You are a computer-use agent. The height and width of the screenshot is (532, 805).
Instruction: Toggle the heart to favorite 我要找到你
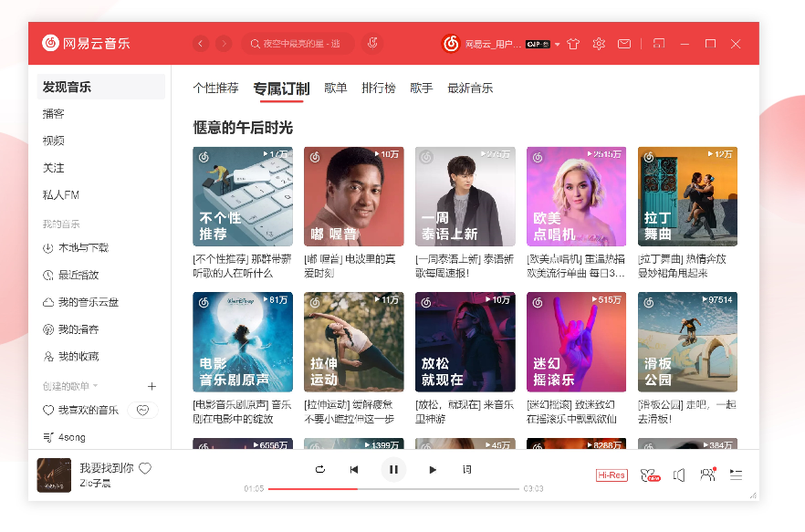145,466
